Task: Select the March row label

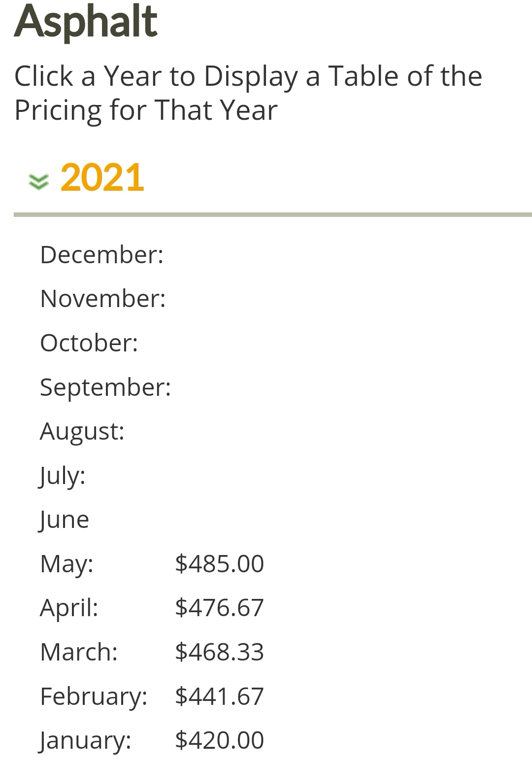Action: (x=79, y=652)
